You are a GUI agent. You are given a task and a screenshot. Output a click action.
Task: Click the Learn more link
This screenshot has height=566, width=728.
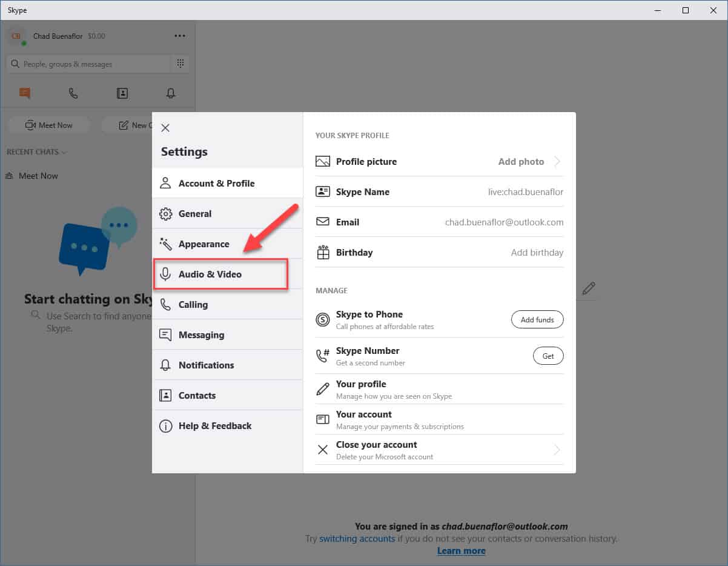point(462,550)
